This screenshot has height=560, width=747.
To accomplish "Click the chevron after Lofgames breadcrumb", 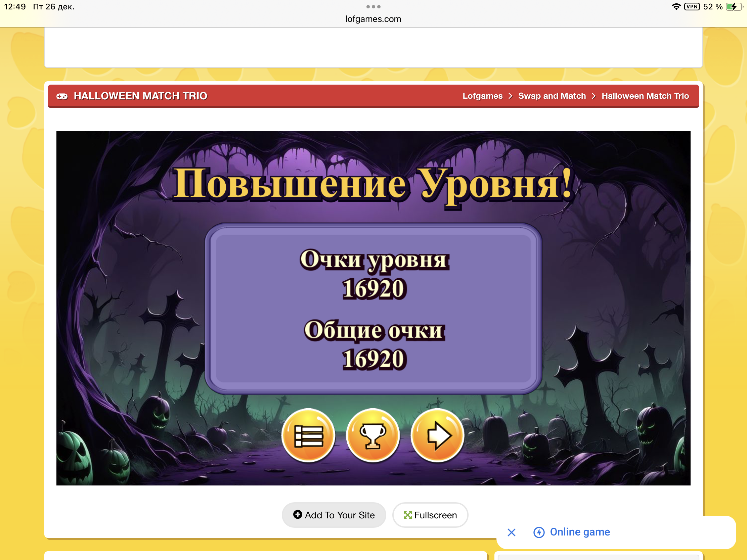I will click(x=510, y=96).
